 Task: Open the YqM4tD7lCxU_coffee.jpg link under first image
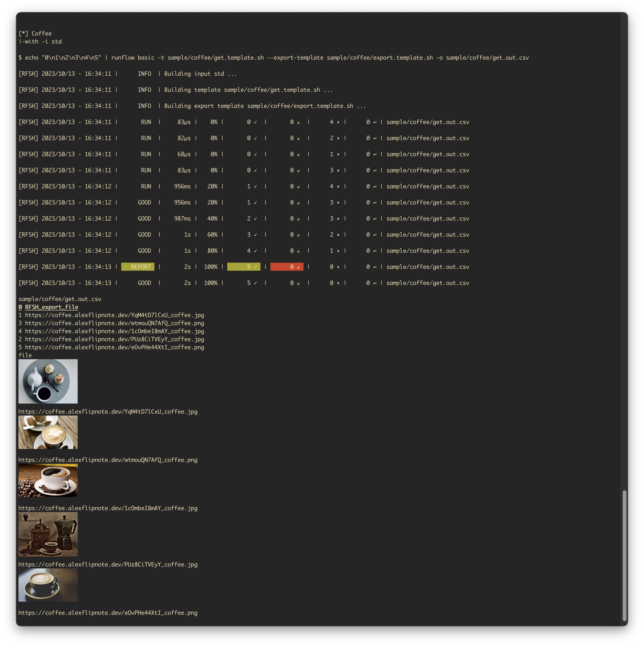(108, 411)
